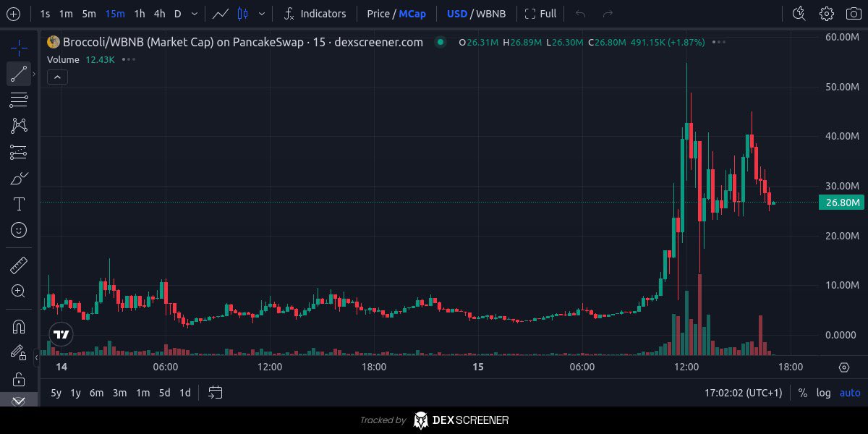Open quick search icon in top bar
This screenshot has height=434, width=868.
pyautogui.click(x=799, y=14)
